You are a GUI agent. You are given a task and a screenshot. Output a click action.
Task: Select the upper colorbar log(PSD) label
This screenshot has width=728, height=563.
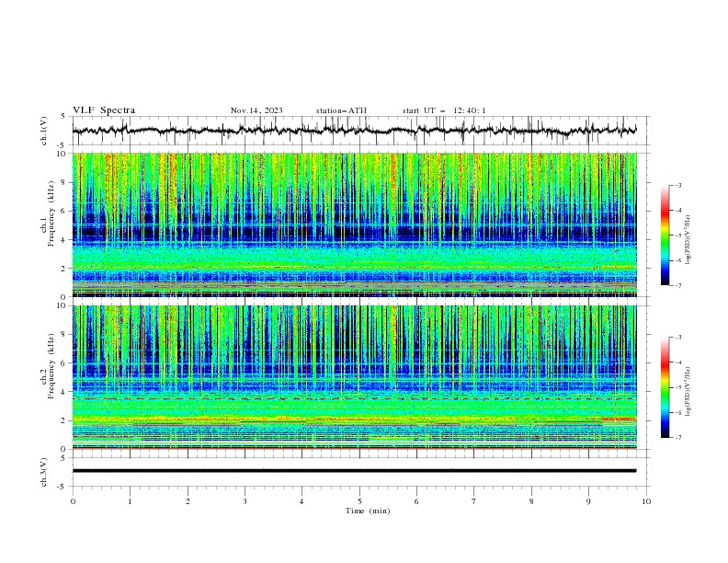[x=688, y=240]
